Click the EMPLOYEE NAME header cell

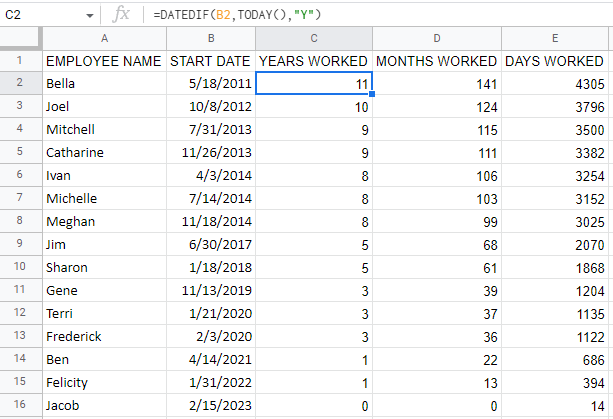104,61
